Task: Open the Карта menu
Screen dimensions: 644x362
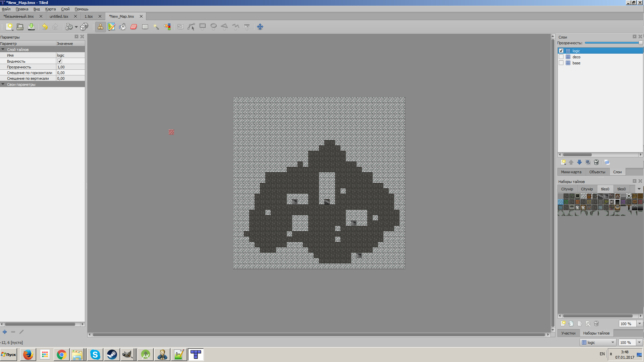Action: tap(50, 9)
